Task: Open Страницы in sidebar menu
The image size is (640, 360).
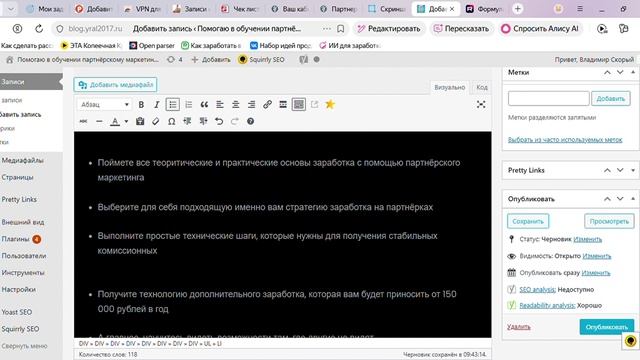Action: point(18,177)
